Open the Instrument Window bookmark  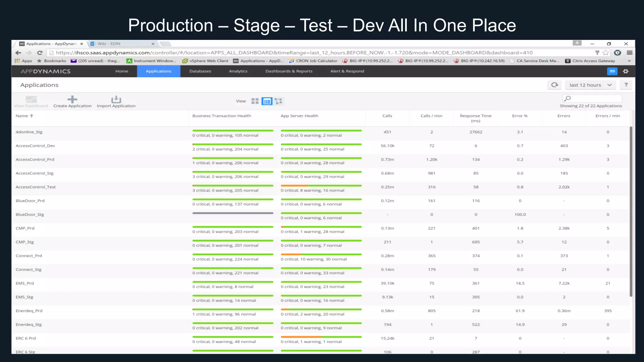click(x=151, y=61)
